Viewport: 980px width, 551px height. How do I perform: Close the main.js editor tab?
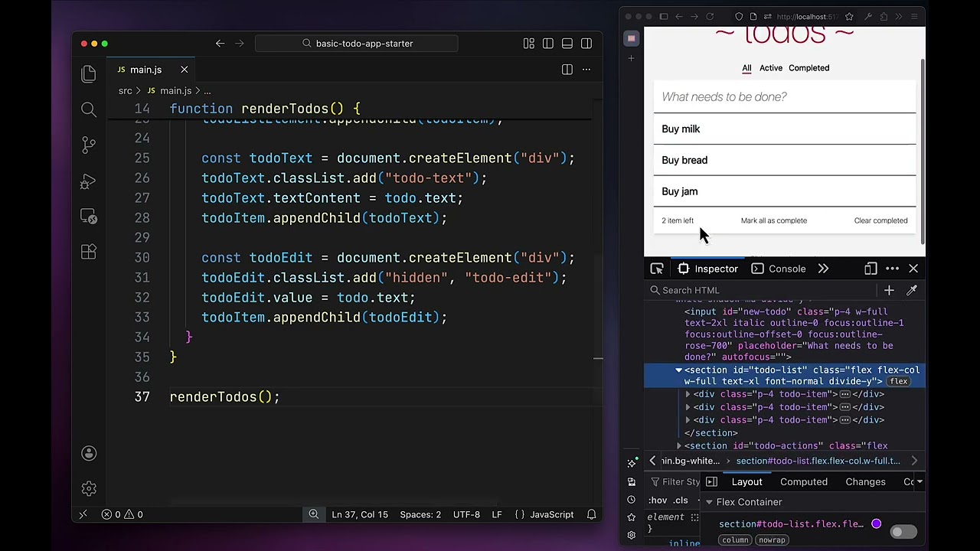tap(184, 70)
